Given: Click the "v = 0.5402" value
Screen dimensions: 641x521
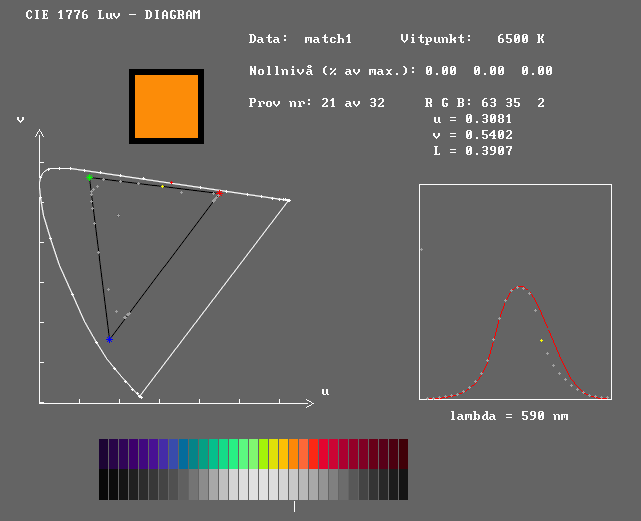Looking at the screenshot, I should 473,135.
